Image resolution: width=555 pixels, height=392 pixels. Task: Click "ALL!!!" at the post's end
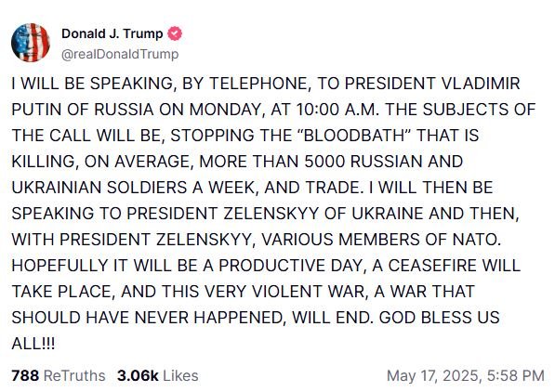pyautogui.click(x=33, y=344)
